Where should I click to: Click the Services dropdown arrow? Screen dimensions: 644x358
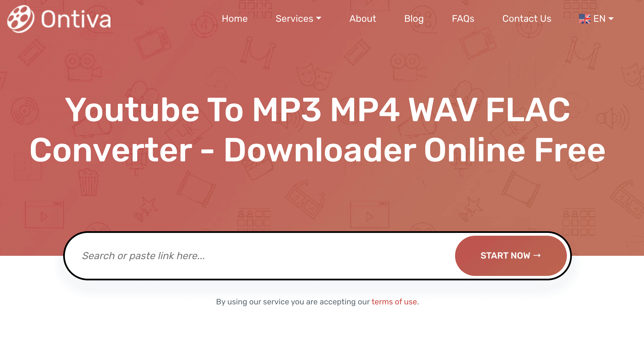[319, 18]
